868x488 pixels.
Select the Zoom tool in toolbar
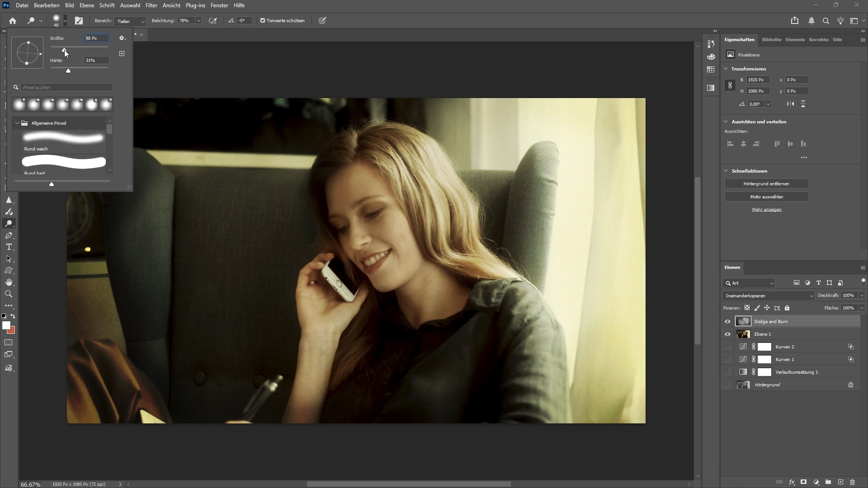coord(9,294)
